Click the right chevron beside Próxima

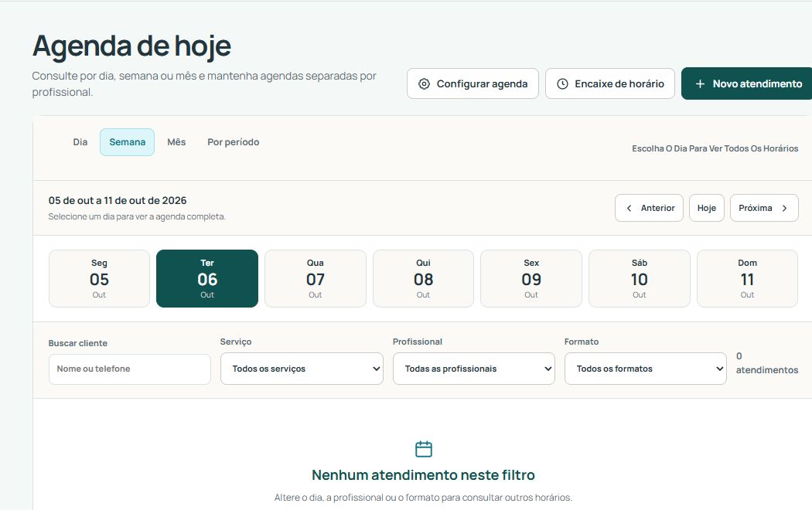785,208
